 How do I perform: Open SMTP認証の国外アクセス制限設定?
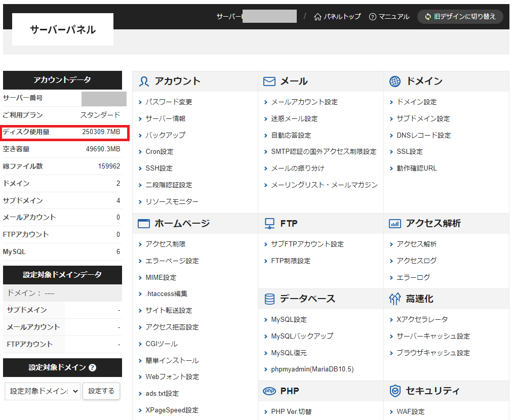point(324,152)
